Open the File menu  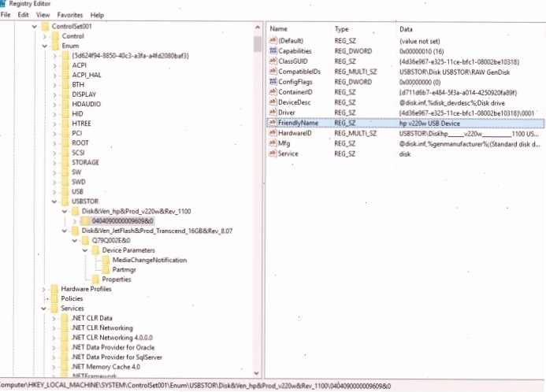pos(6,15)
